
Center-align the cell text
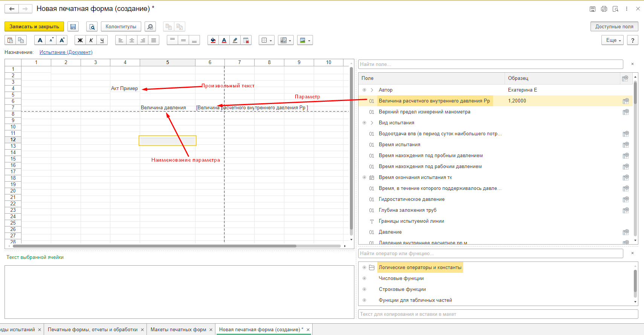tap(132, 40)
